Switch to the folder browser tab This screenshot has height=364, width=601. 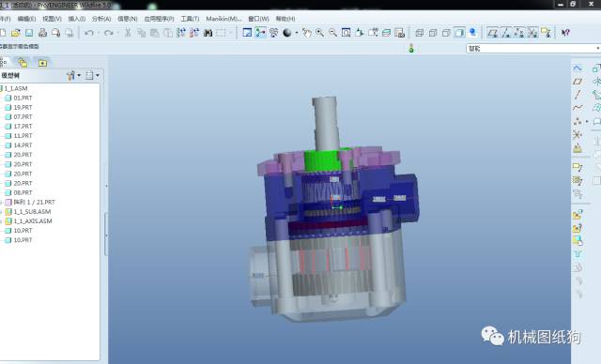click(23, 63)
